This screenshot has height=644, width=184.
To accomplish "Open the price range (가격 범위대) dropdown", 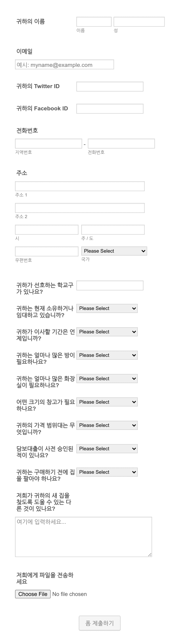I will [107, 425].
